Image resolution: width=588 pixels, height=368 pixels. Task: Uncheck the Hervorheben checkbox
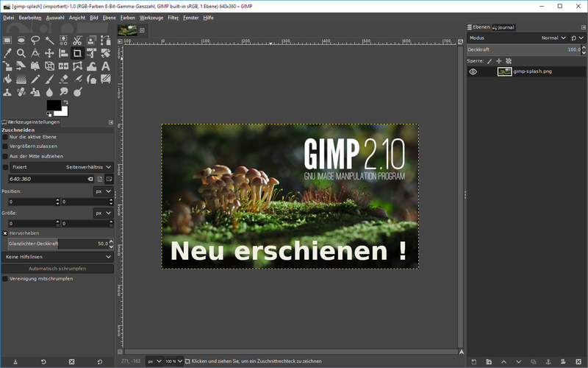tap(5, 233)
